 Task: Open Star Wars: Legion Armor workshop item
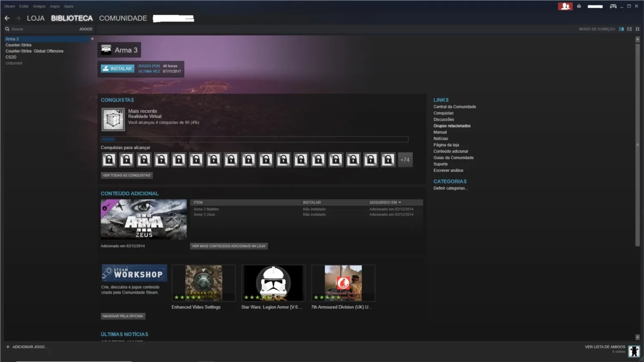click(273, 283)
